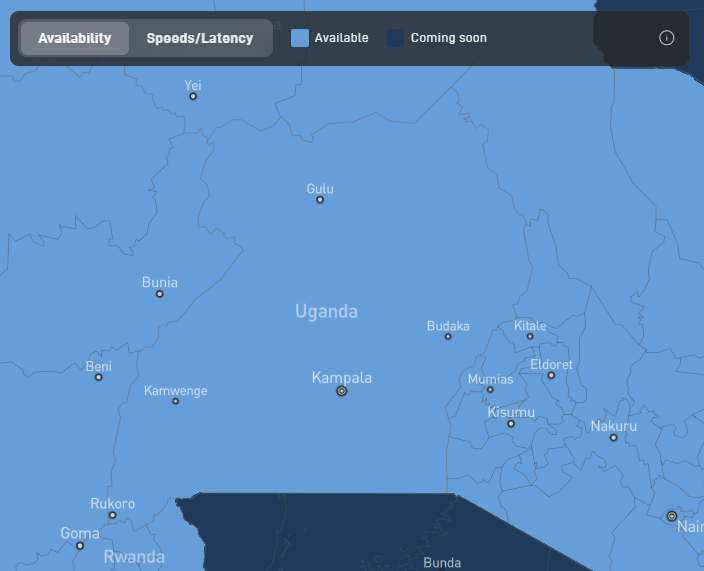Select the Rukoro city marker

click(113, 515)
